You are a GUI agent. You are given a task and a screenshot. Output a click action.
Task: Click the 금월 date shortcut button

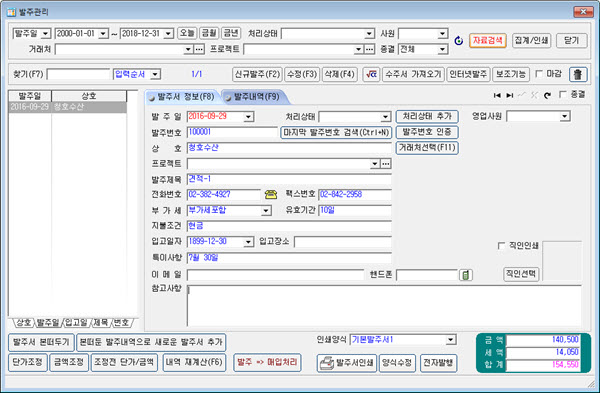click(209, 33)
